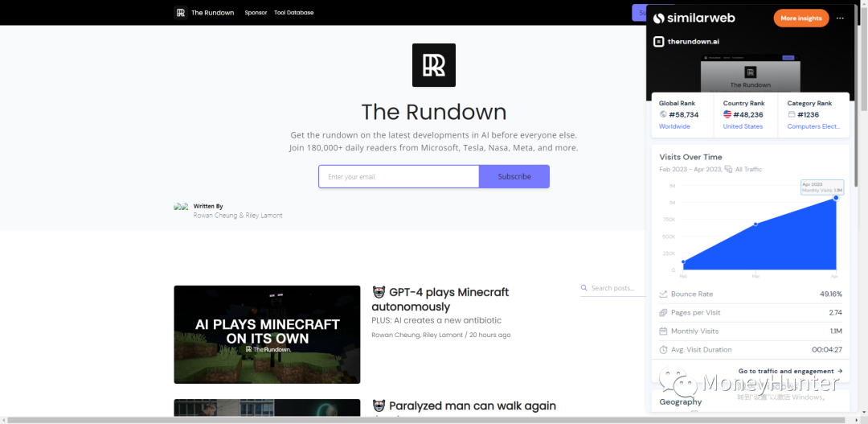Click the Apr data point on chart

[836, 198]
